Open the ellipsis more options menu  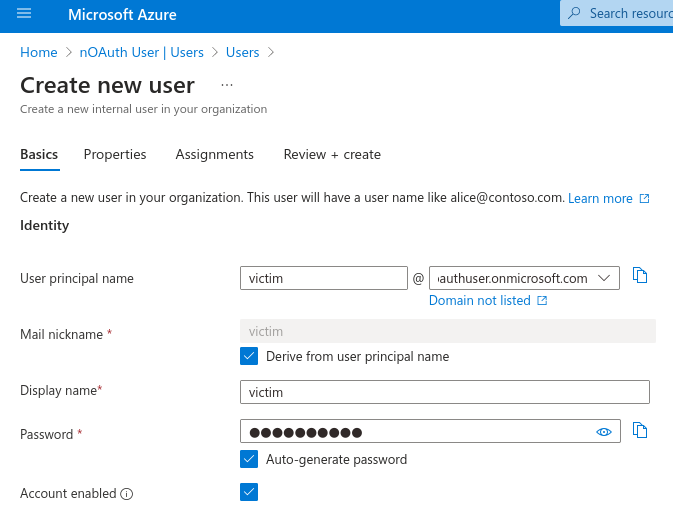point(227,85)
